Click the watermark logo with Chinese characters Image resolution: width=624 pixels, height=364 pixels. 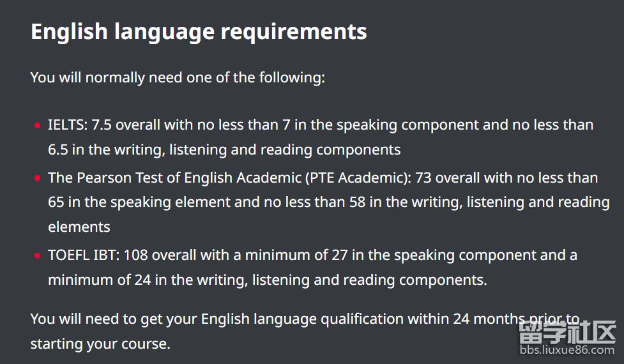(567, 332)
